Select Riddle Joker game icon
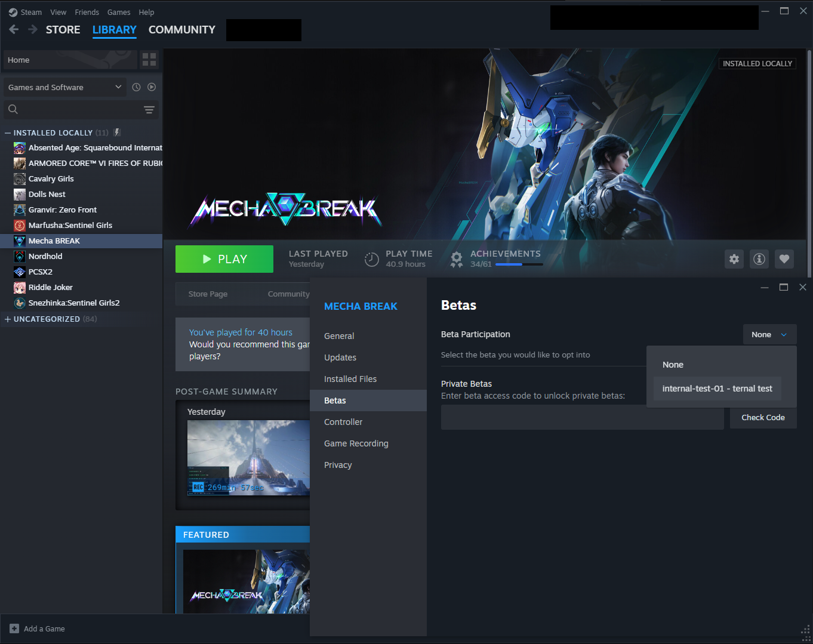Viewport: 813px width, 644px height. pyautogui.click(x=20, y=287)
